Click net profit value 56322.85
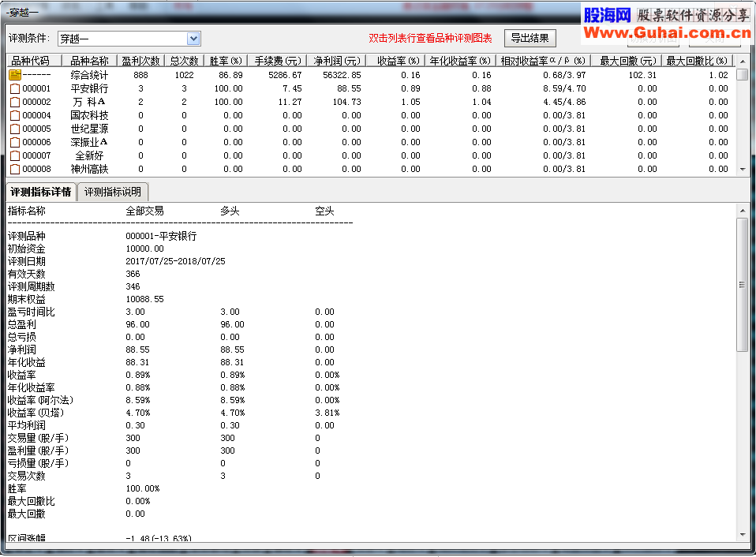 342,75
